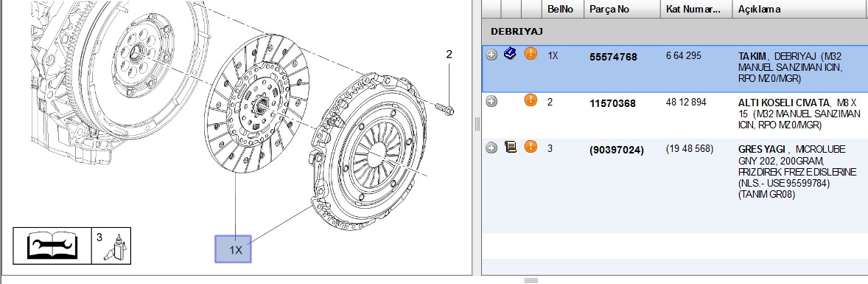Click the GRES YAGI description text
The height and width of the screenshot is (284, 868).
pyautogui.click(x=797, y=172)
